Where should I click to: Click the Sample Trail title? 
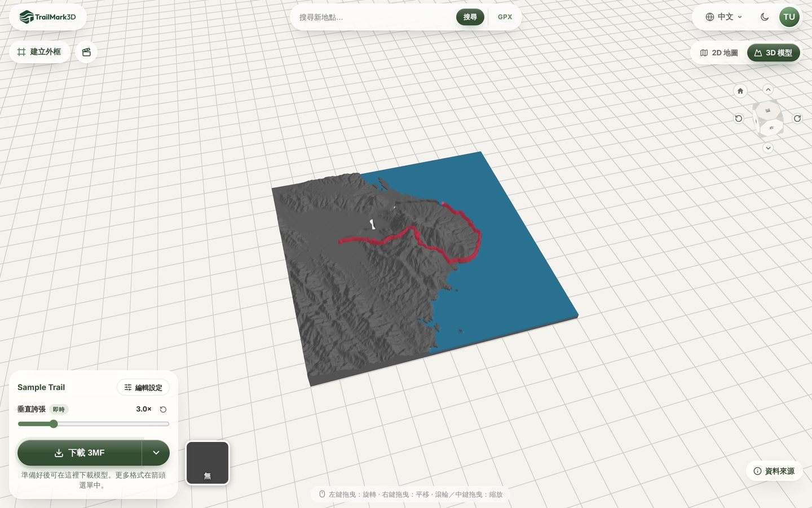[x=41, y=387]
